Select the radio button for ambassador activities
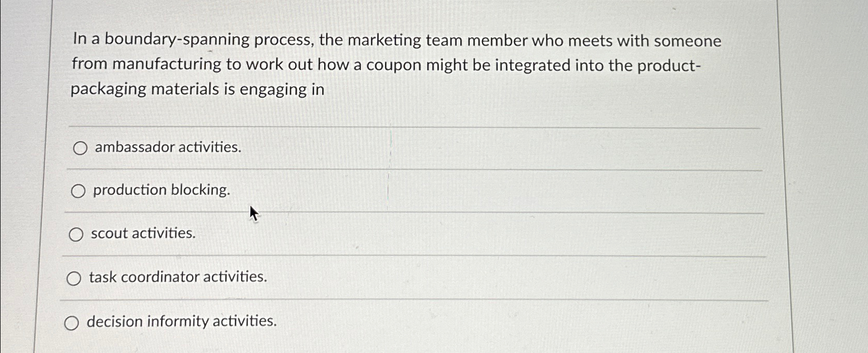Screen dimensions: 868x353 [80, 148]
